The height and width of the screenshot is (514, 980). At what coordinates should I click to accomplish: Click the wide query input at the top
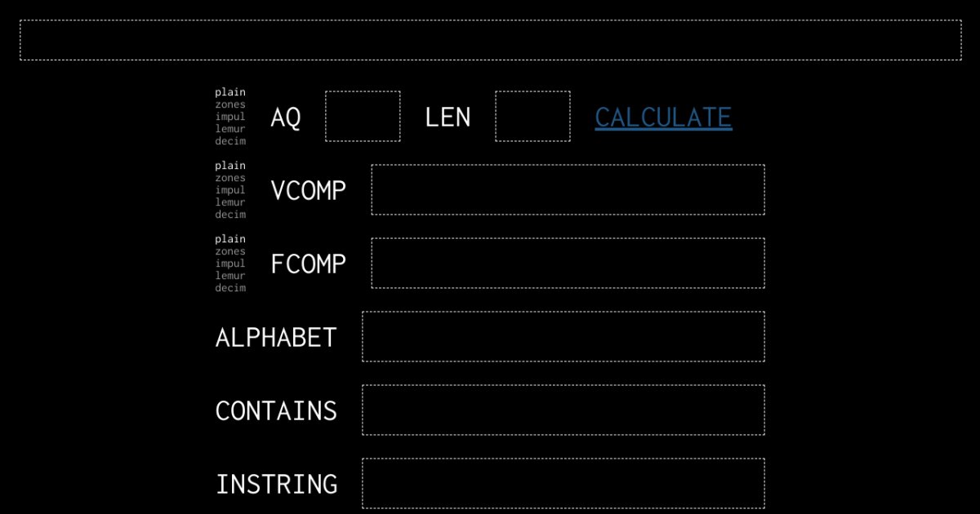tap(490, 38)
